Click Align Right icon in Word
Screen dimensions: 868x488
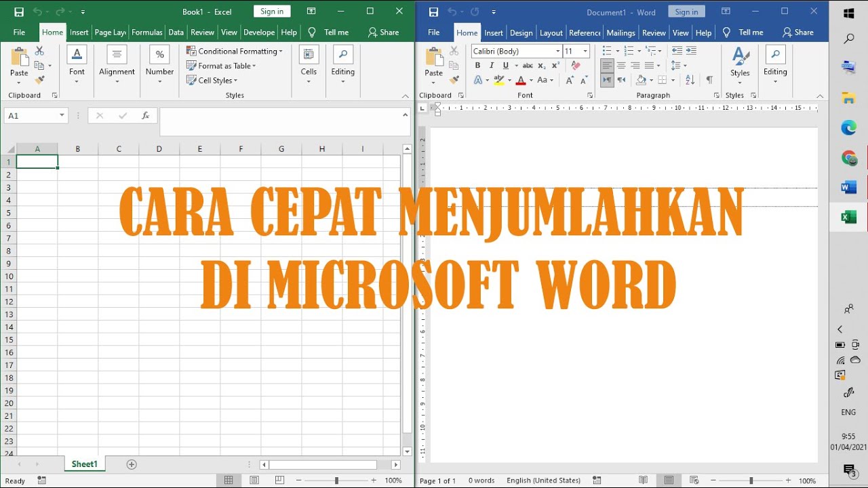(x=635, y=66)
